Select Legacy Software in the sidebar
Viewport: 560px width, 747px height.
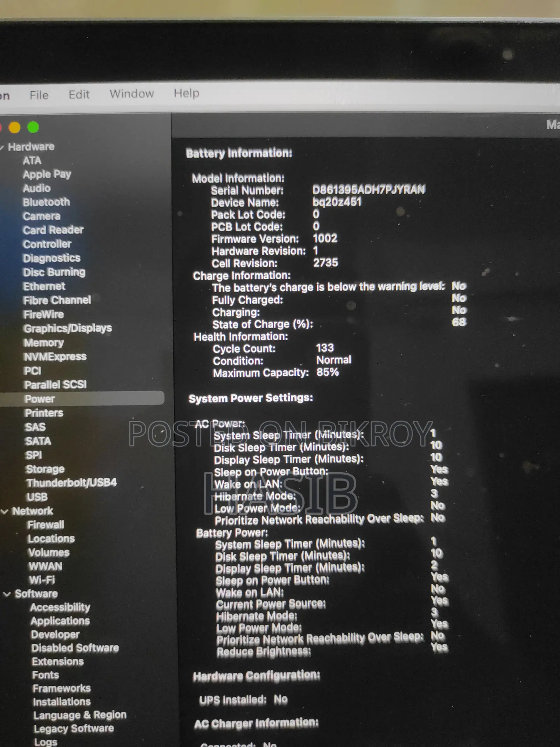74,729
